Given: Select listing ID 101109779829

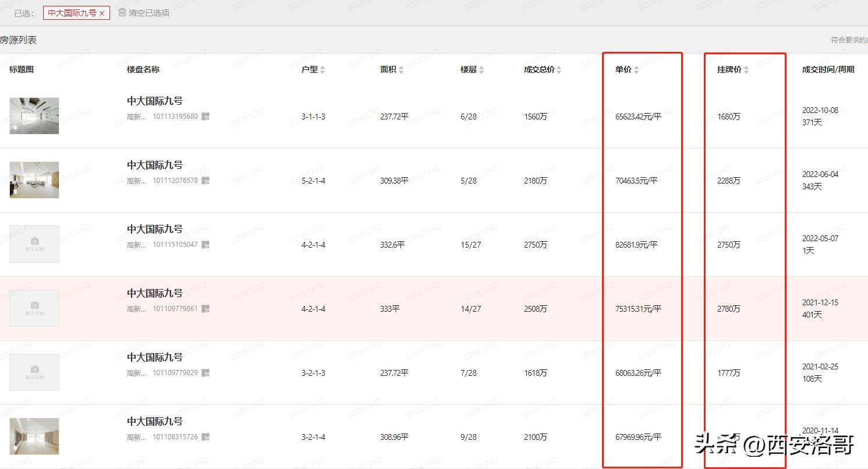Looking at the screenshot, I should (175, 373).
